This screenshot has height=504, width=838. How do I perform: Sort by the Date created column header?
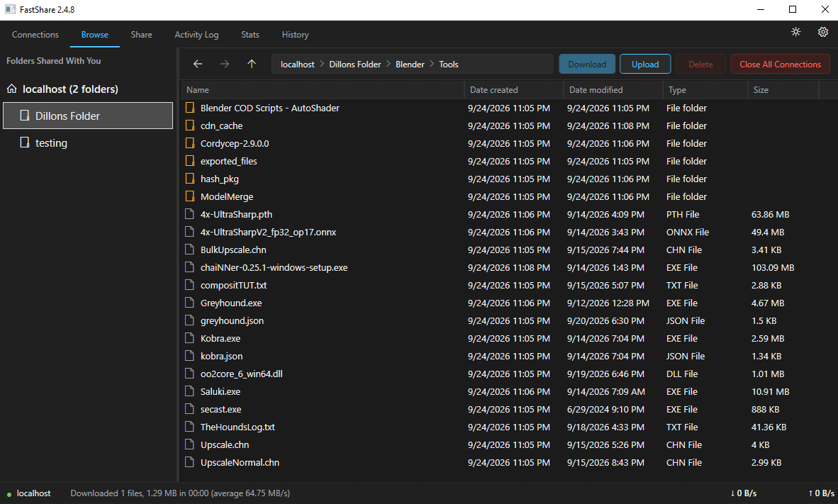click(x=514, y=90)
